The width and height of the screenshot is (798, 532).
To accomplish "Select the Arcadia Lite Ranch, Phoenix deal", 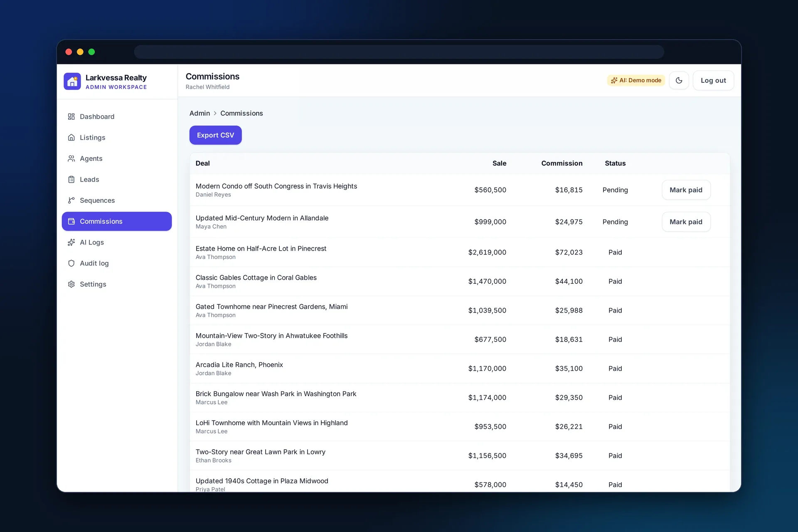I will coord(460,369).
